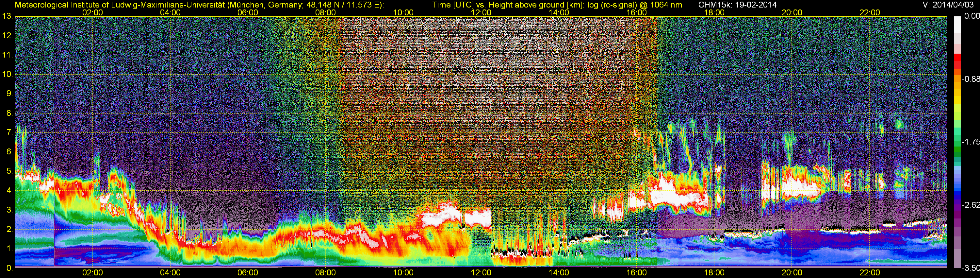980x278 pixels.
Task: Click the blue segment of the color scale
Action: click(x=957, y=194)
